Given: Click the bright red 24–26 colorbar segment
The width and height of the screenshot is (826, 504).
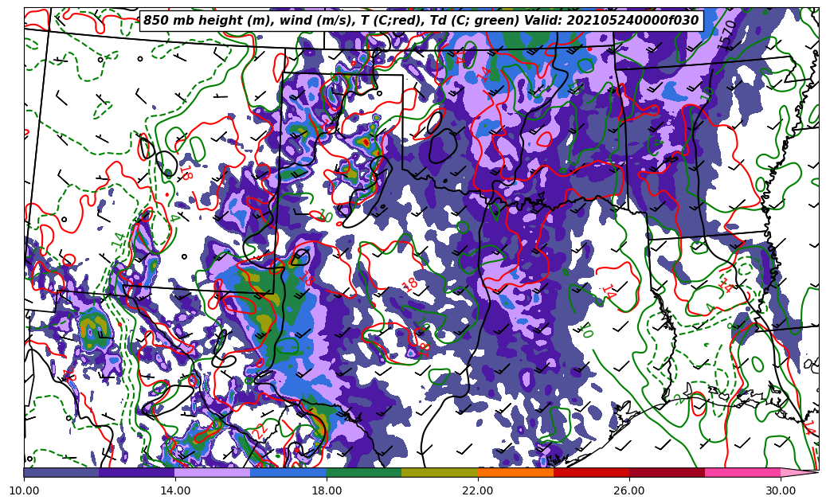Looking at the screenshot, I should tap(591, 472).
